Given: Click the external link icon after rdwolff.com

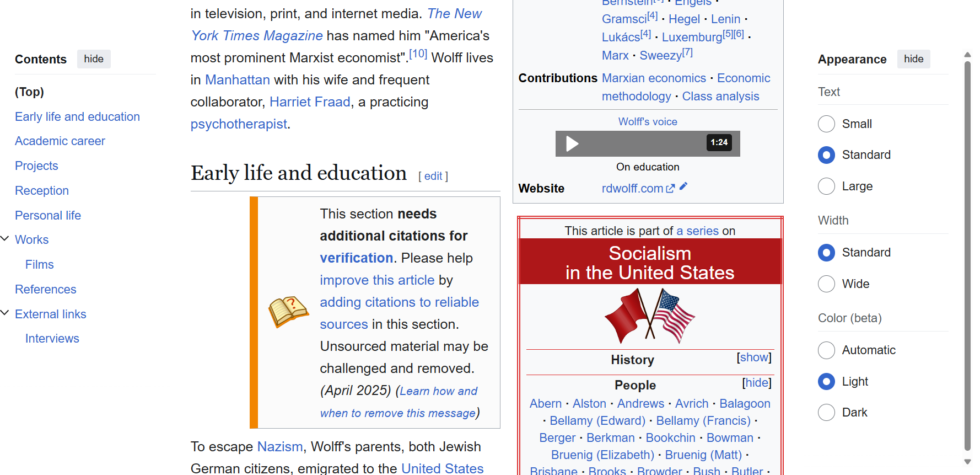Looking at the screenshot, I should coord(670,189).
